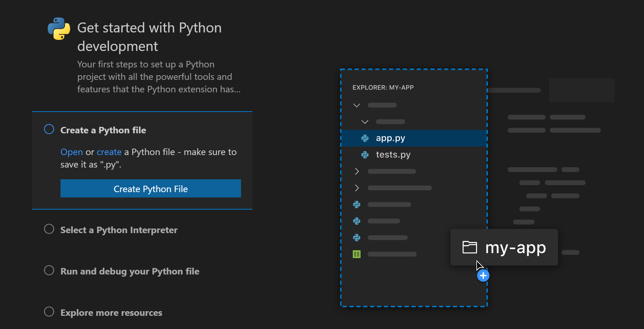The image size is (644, 329).
Task: Click the Python icon beside tests.py
Action: [x=366, y=154]
